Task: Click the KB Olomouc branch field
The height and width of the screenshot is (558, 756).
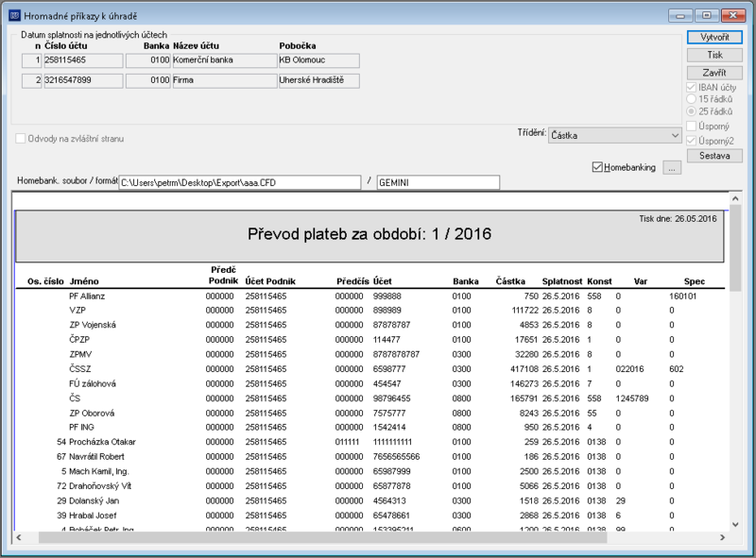Action: [x=319, y=60]
